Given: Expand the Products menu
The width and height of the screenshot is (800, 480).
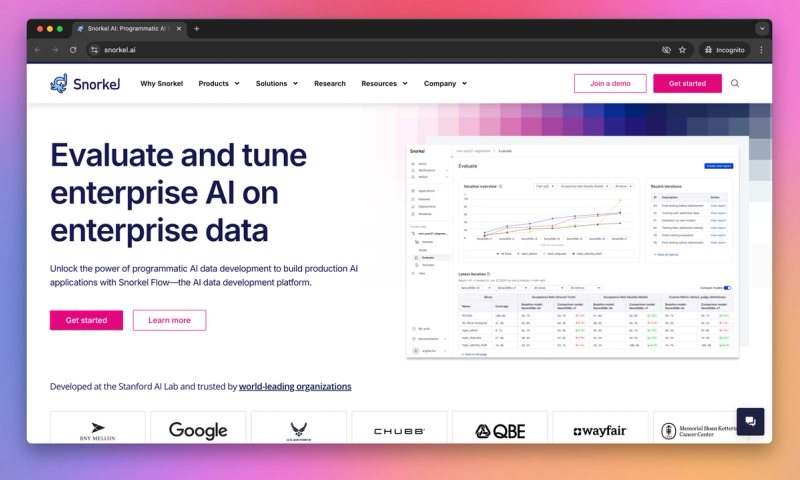Looking at the screenshot, I should [219, 84].
